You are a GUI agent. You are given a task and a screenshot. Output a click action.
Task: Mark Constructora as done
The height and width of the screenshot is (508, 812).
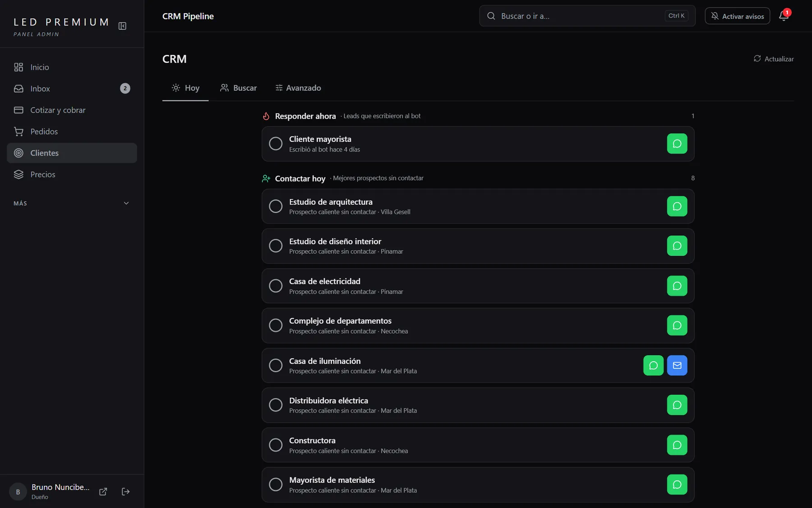276,445
